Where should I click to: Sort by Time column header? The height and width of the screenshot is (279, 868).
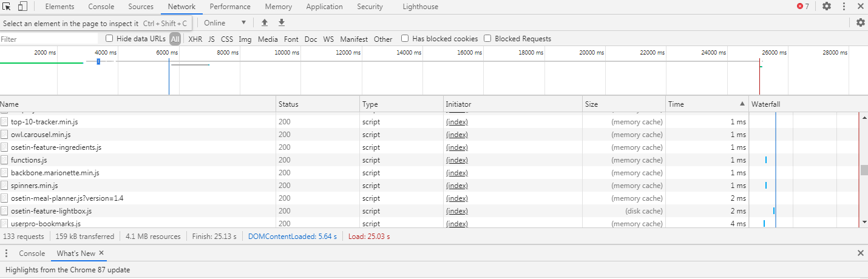click(707, 104)
